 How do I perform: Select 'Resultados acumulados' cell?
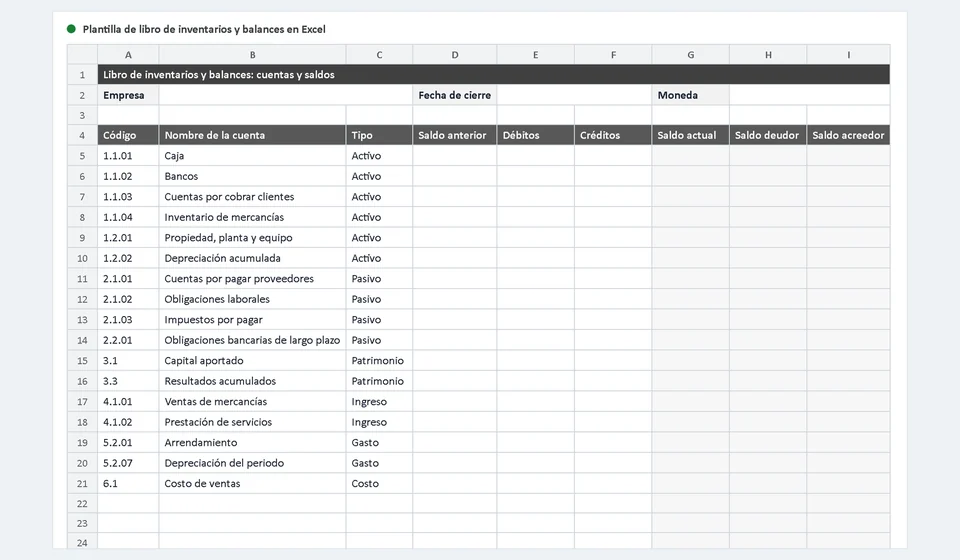coord(252,381)
